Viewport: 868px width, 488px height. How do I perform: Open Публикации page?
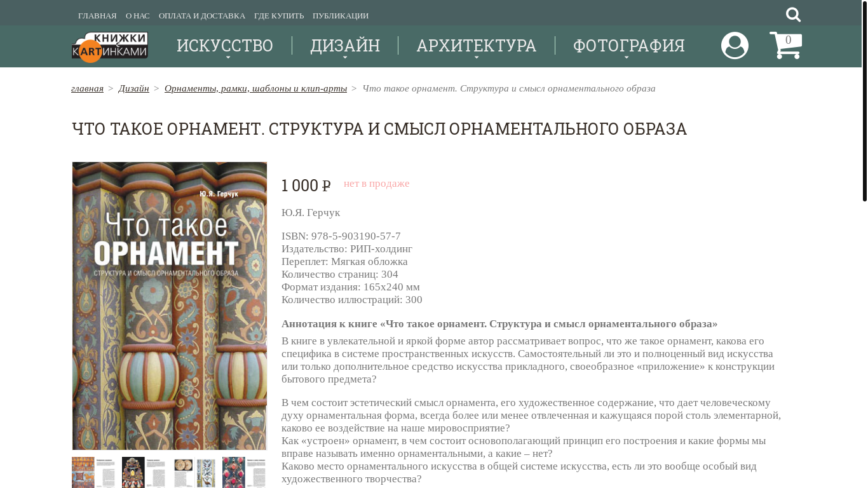pos(341,16)
